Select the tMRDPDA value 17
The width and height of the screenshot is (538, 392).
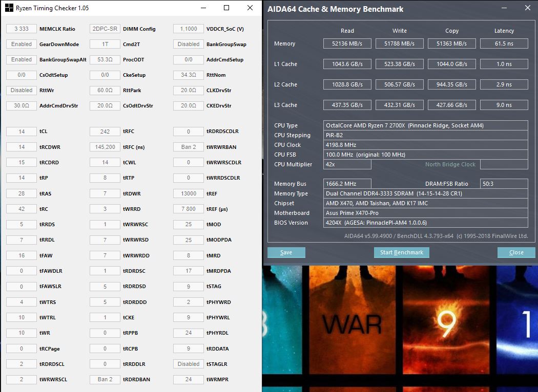click(x=189, y=271)
